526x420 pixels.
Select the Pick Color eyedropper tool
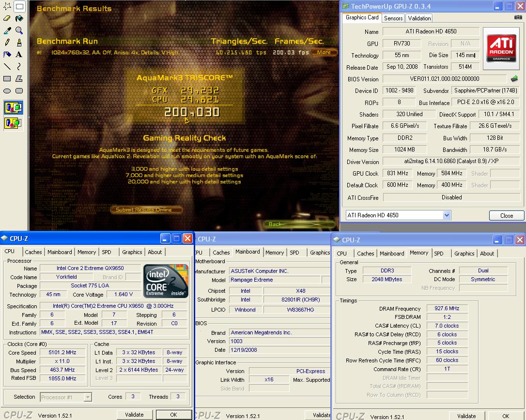[7, 30]
